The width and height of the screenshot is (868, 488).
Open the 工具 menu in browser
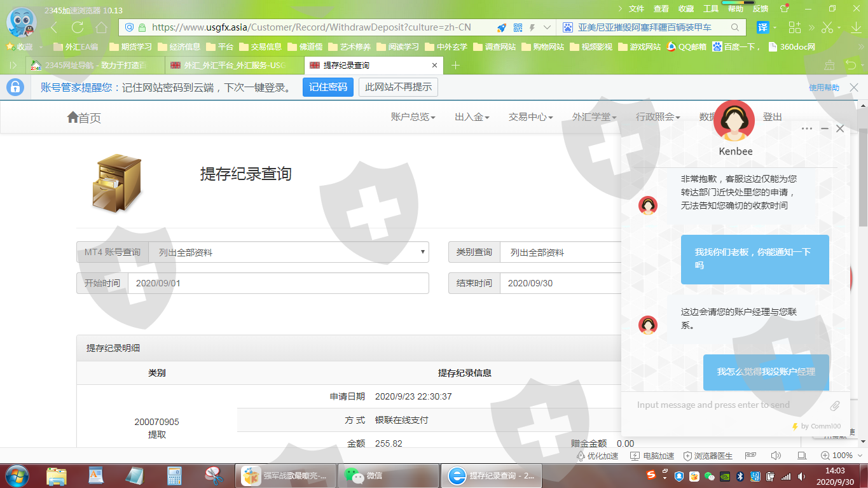(711, 8)
